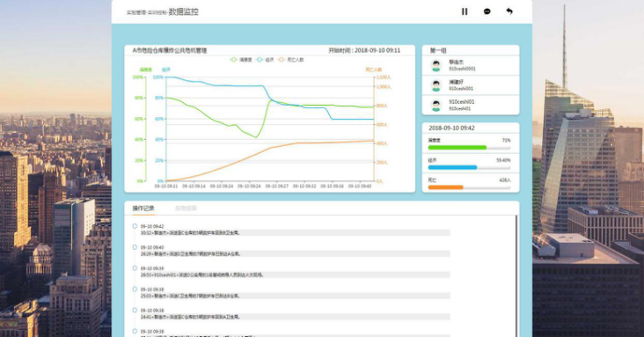
Task: Toggle the orange 死亡人数 legend series
Action: [291, 60]
